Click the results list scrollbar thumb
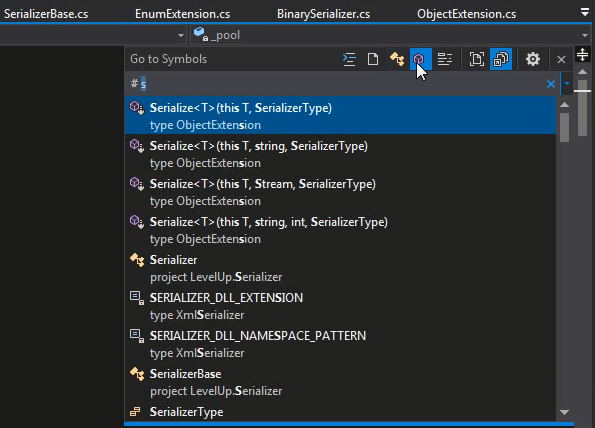The image size is (595, 428). point(564,127)
